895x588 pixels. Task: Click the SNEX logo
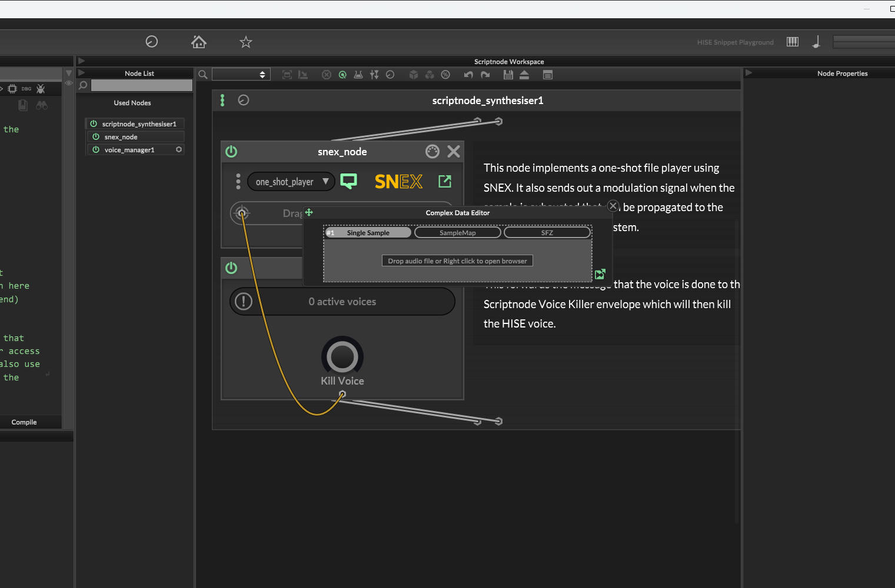click(x=398, y=182)
